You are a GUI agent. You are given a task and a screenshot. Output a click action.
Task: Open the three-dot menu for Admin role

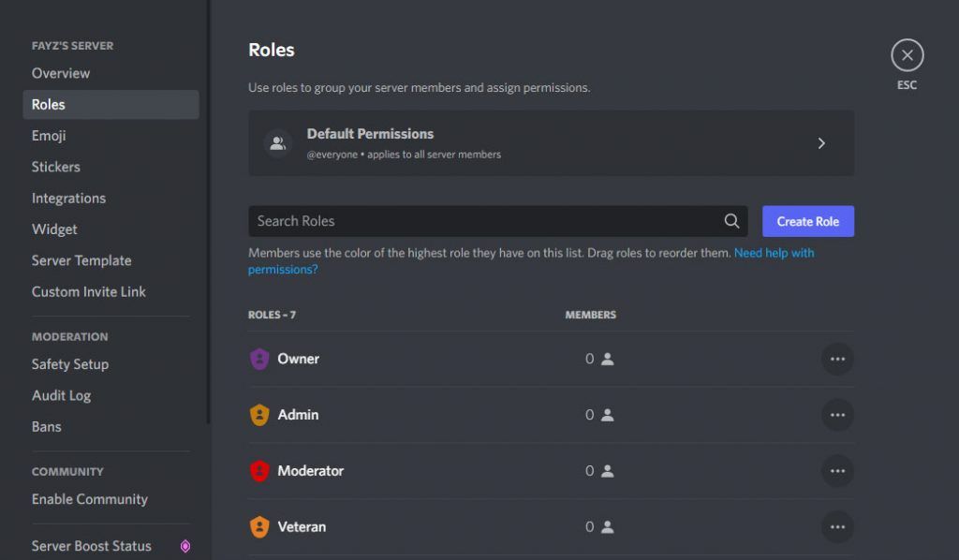[837, 415]
